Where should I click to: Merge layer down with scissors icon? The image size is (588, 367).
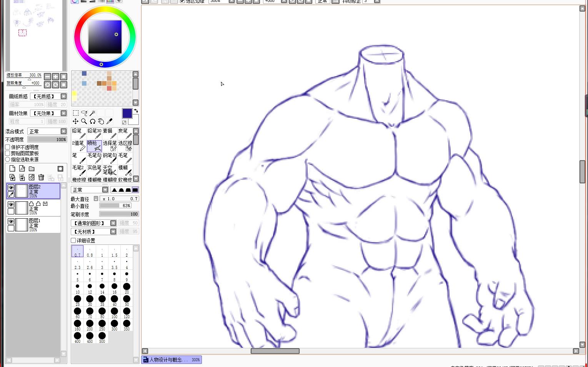(22, 177)
